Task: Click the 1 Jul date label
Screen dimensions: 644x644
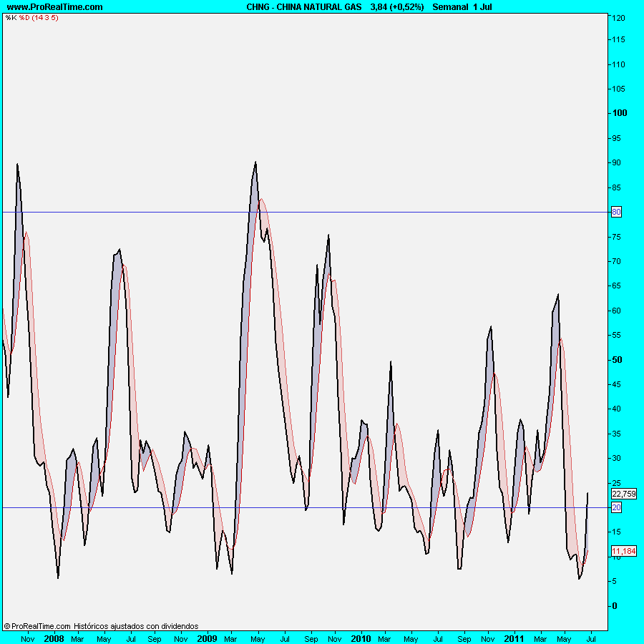Action: [482, 7]
